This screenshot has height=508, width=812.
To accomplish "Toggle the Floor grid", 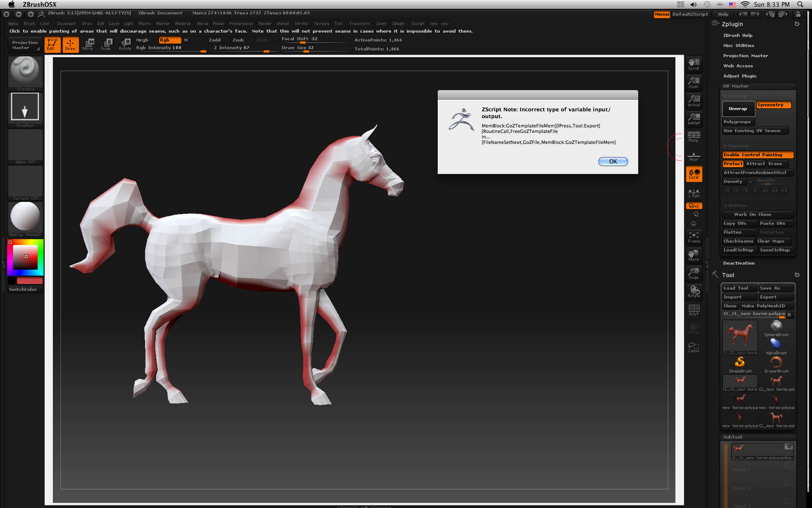I will [694, 155].
